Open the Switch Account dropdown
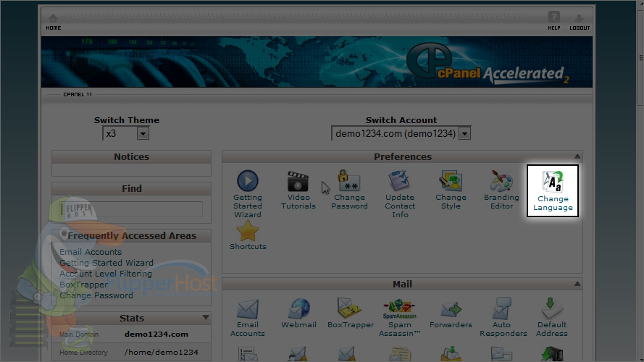 click(x=401, y=133)
